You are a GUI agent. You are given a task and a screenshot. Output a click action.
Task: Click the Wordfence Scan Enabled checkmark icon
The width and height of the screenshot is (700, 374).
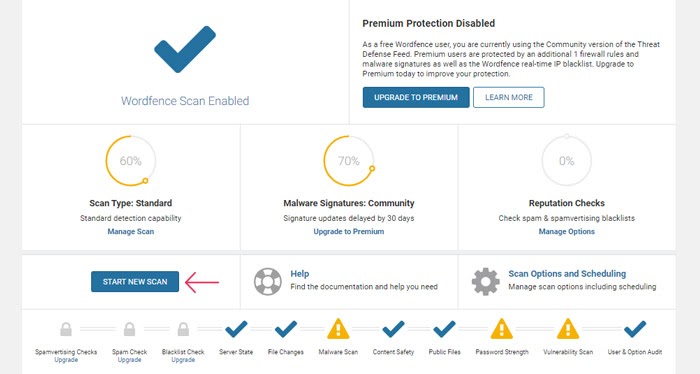click(185, 49)
